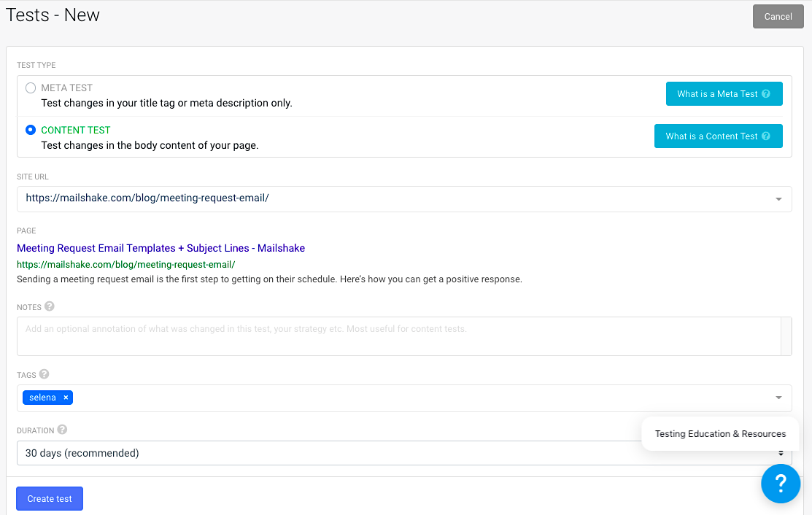Click the green mailshake.com page URL
Screen dimensions: 812x515
tap(125, 265)
